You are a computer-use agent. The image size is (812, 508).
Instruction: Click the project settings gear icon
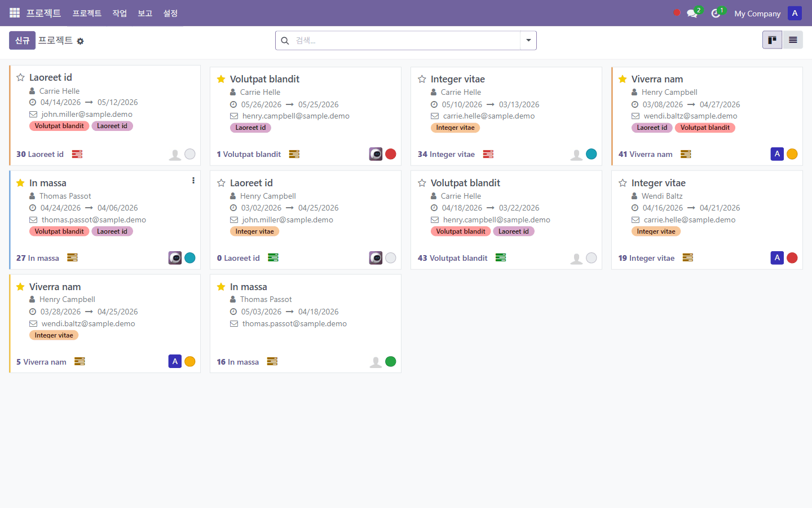point(80,41)
